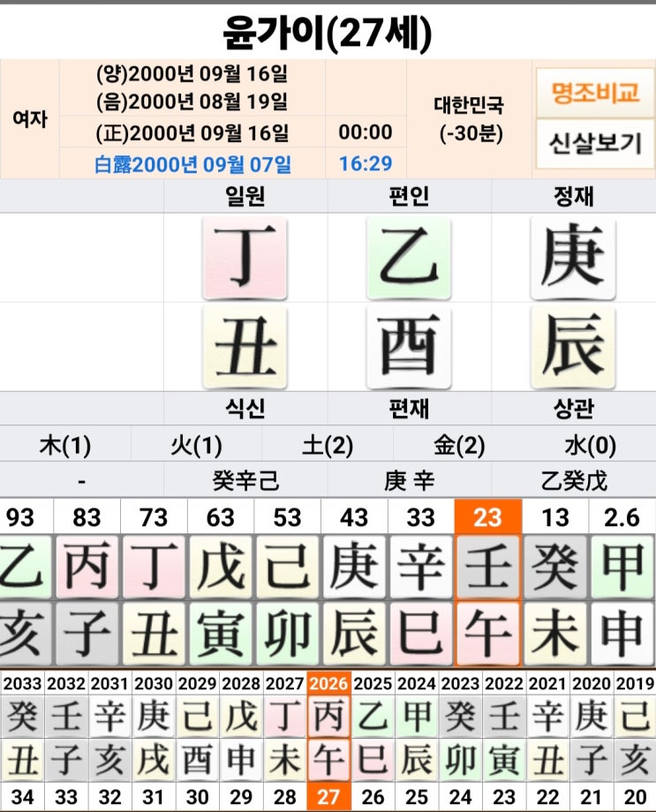Tap the blue 白露 solar term date
The height and width of the screenshot is (812, 656).
192,164
